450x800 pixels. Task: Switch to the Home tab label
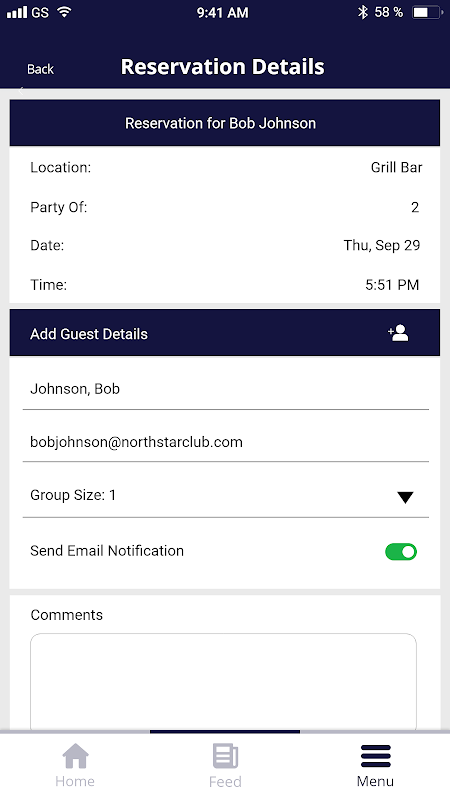(x=75, y=781)
